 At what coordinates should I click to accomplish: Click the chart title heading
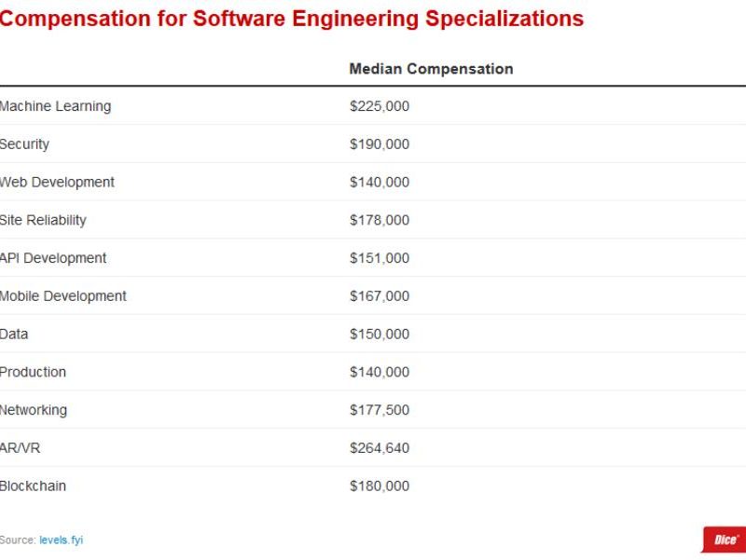291,19
